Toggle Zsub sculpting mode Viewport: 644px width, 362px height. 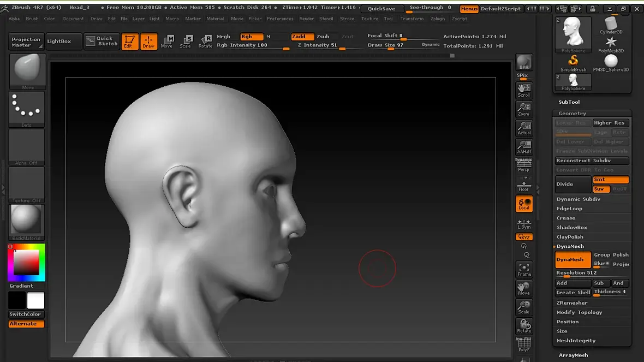pyautogui.click(x=323, y=37)
